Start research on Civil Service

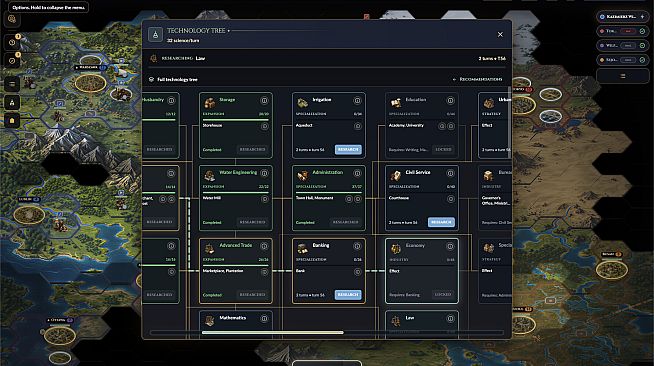441,222
